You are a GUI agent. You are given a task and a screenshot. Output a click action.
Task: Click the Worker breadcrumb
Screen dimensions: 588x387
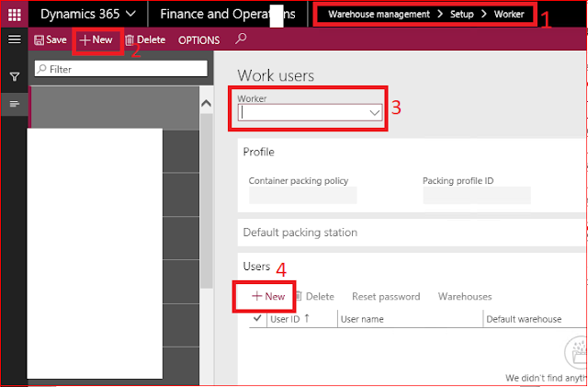click(x=509, y=15)
